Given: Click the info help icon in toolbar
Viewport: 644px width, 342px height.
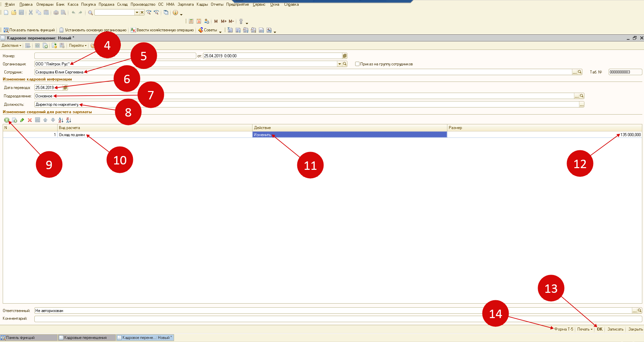Looking at the screenshot, I should pos(175,12).
